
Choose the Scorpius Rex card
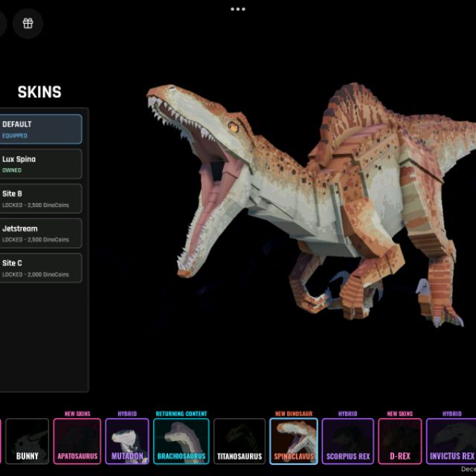[x=348, y=441]
